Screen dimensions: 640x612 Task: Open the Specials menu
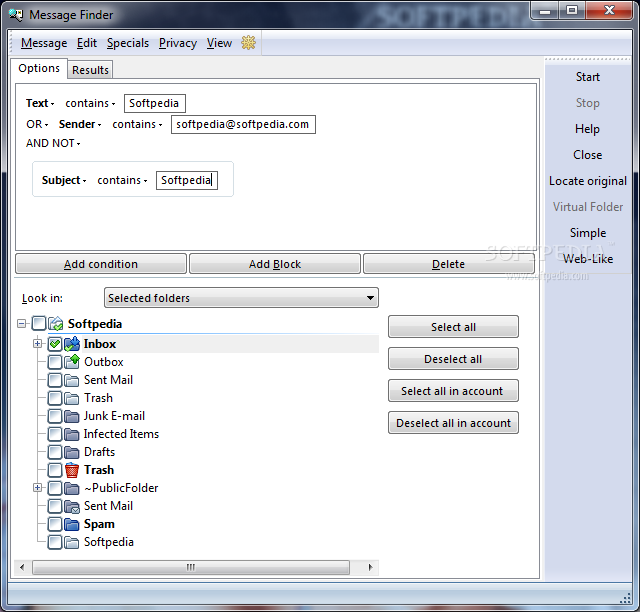click(x=128, y=43)
